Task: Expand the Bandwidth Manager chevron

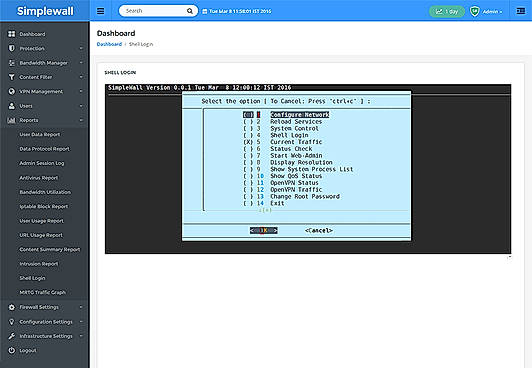Action: pyautogui.click(x=81, y=63)
